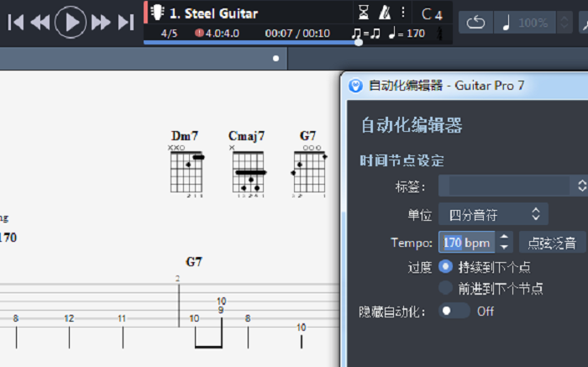This screenshot has width=588, height=367.
Task: Click the playback progress slider handle
Action: tap(359, 42)
